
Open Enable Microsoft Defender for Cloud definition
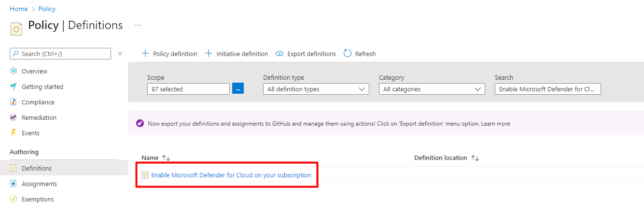coord(231,175)
